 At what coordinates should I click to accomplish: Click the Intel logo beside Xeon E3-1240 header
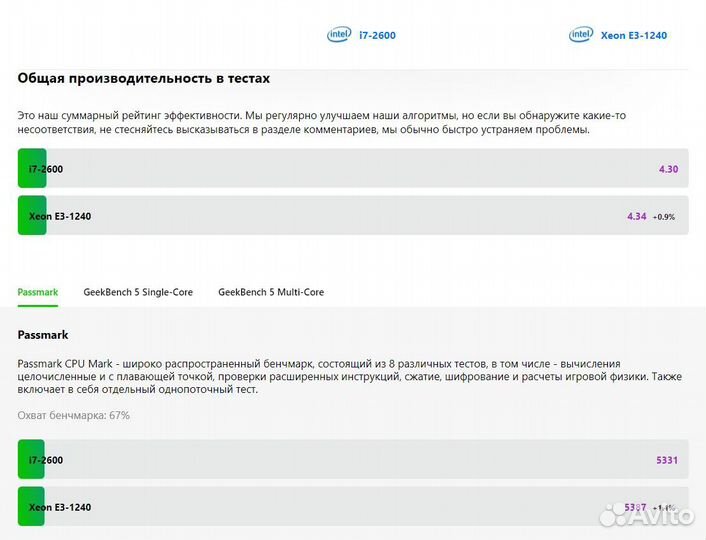[x=580, y=35]
